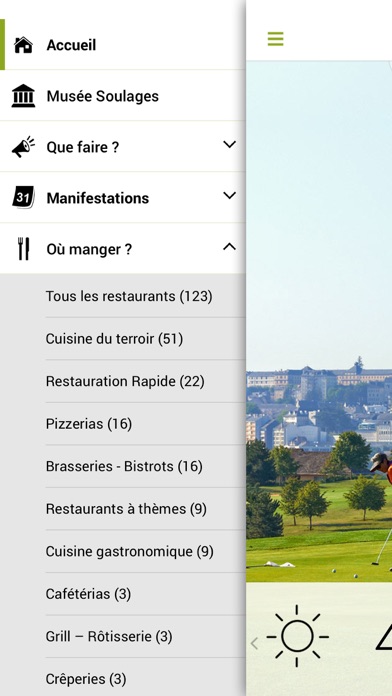392x696 pixels.
Task: Open Cuisine du terroir (51)
Action: pyautogui.click(x=114, y=339)
